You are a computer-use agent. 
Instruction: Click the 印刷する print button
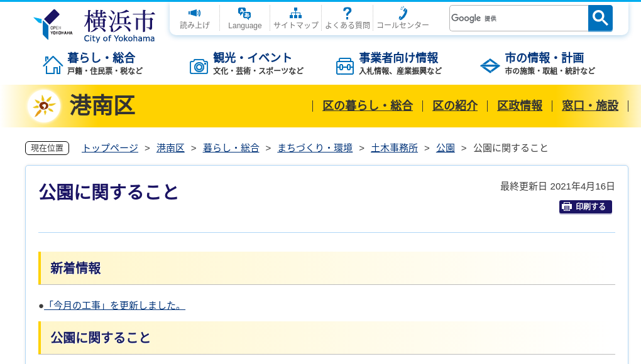(585, 206)
